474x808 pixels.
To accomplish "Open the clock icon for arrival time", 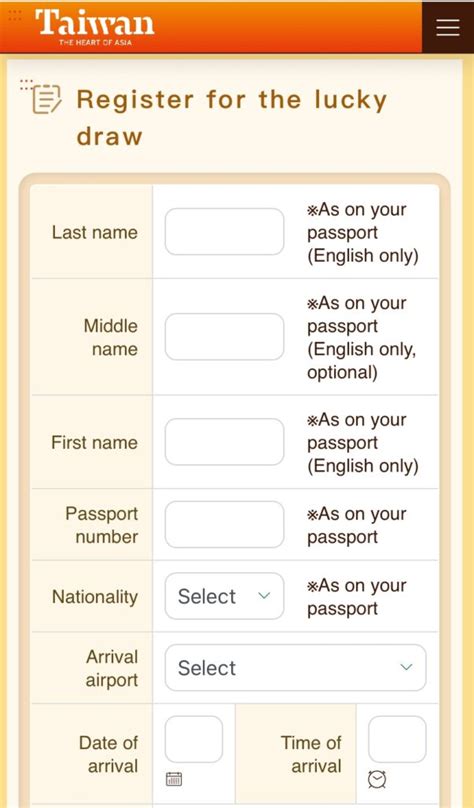I will pos(377,779).
